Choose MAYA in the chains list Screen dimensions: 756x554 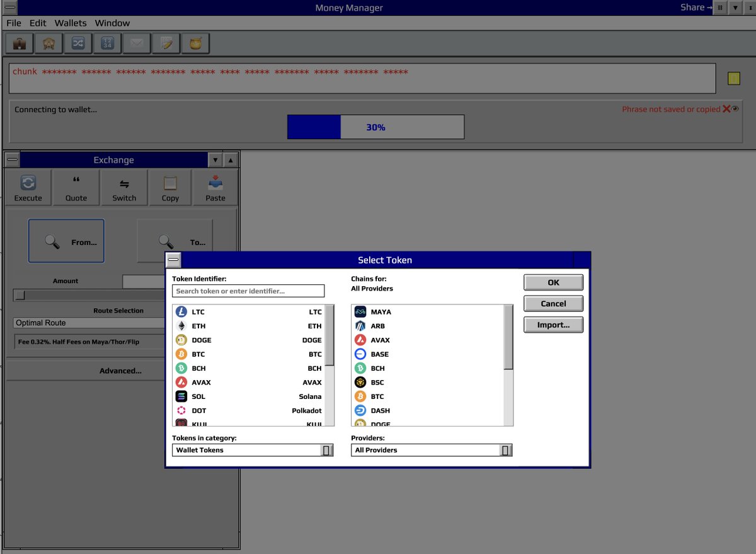[428, 312]
